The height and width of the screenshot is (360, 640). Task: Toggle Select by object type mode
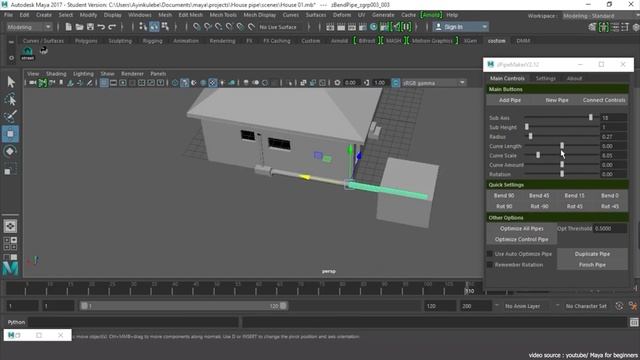[154, 27]
